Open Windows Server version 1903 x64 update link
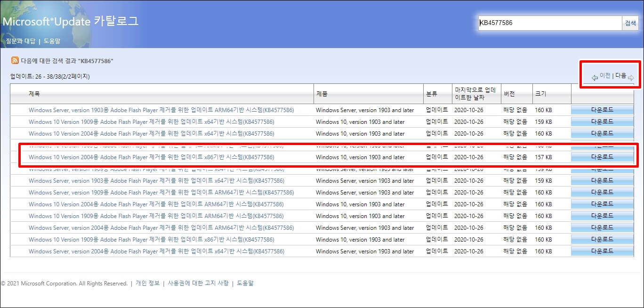Viewport: 644px width, 308px height. click(156, 180)
